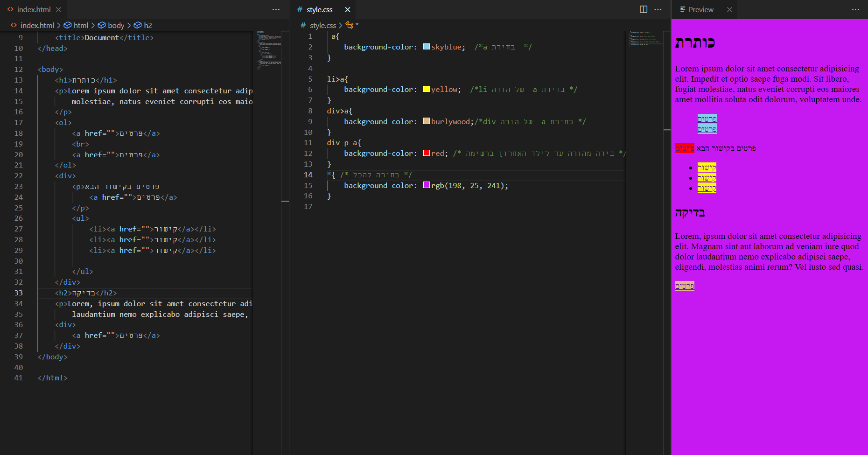
Task: Open the burlywood color swatch picker
Action: [426, 121]
